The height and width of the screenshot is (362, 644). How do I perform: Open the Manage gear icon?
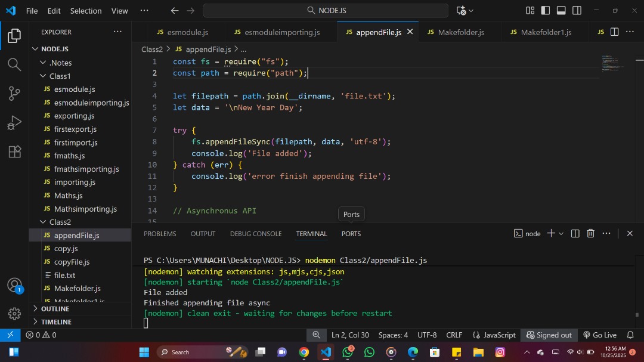point(14,314)
